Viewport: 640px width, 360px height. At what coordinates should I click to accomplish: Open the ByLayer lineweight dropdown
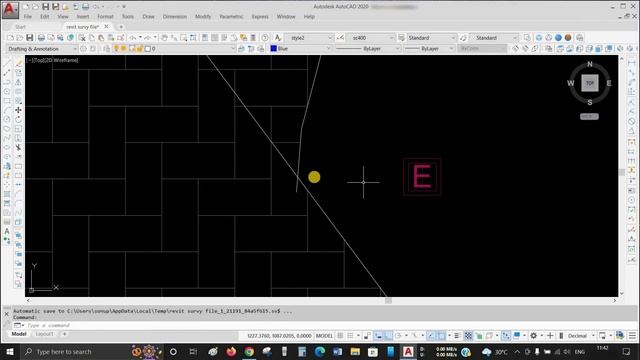click(x=429, y=49)
